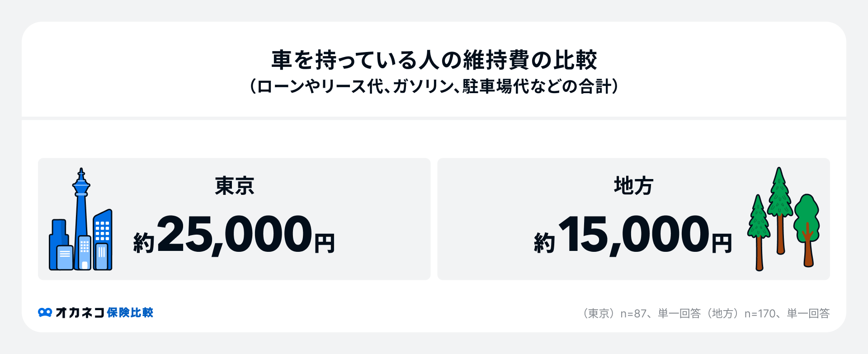Click the オカネコ brand name text
This screenshot has width=868, height=354.
click(80, 312)
